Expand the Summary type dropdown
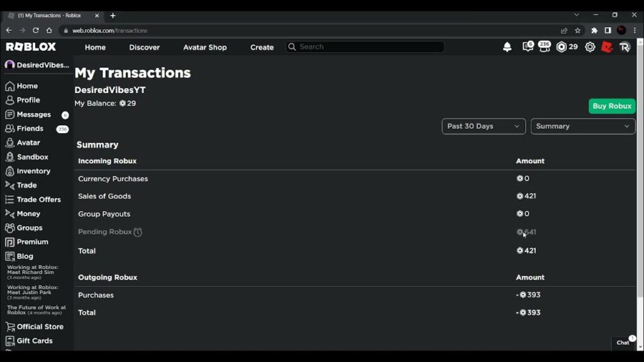 click(583, 126)
